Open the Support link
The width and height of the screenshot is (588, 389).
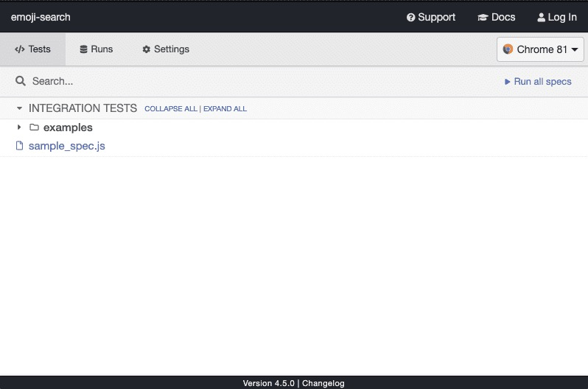pos(431,17)
